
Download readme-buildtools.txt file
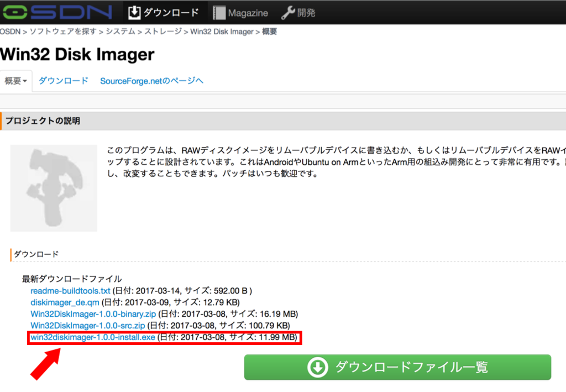tap(70, 291)
